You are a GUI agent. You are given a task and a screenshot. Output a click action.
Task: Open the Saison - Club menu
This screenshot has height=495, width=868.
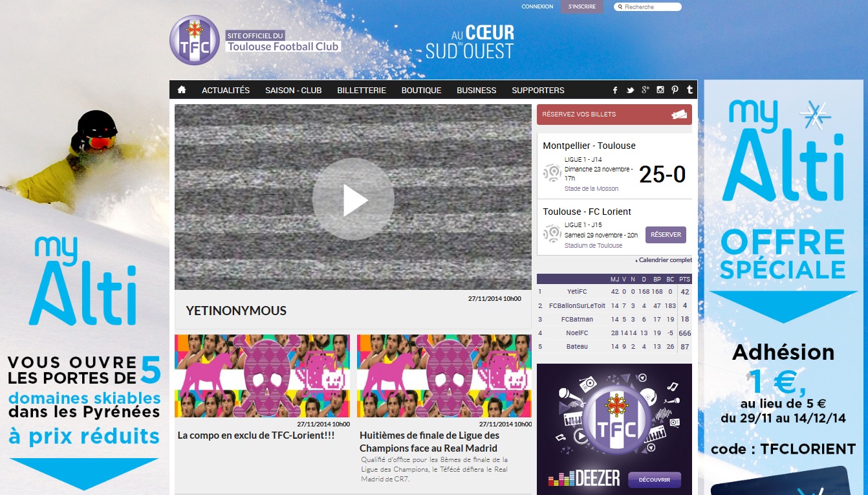pos(294,90)
